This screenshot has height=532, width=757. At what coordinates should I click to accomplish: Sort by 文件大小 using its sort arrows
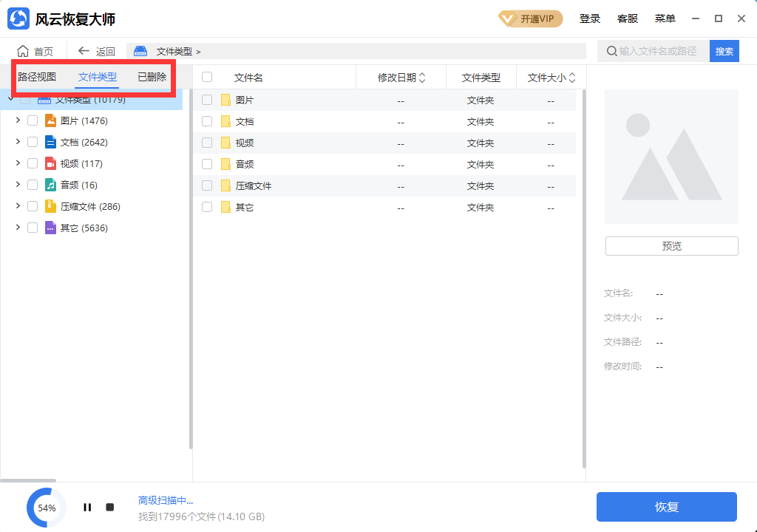tap(573, 76)
